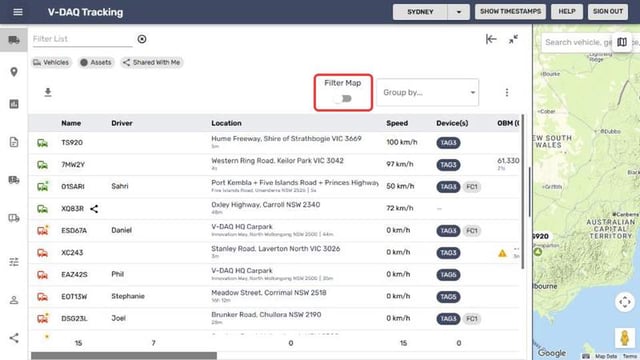Click the SHOW TIMESTAMPS button
Viewport: 640px width, 360px height.
pos(510,12)
